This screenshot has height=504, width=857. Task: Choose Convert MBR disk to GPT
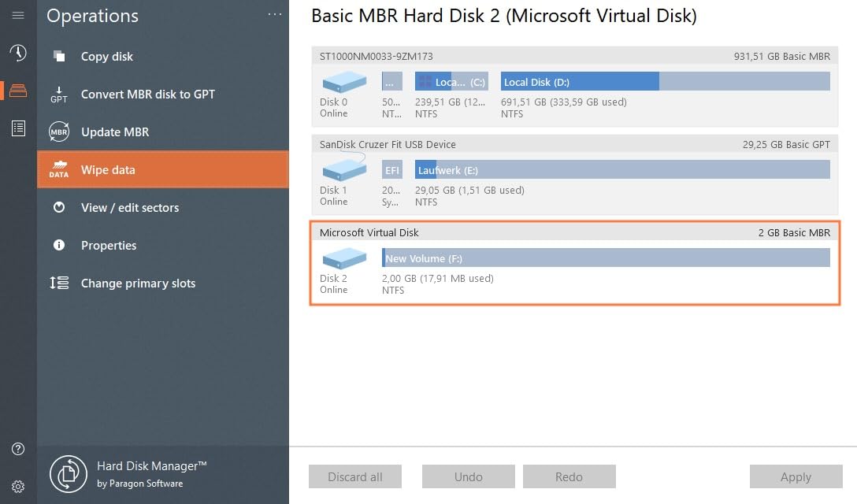163,94
